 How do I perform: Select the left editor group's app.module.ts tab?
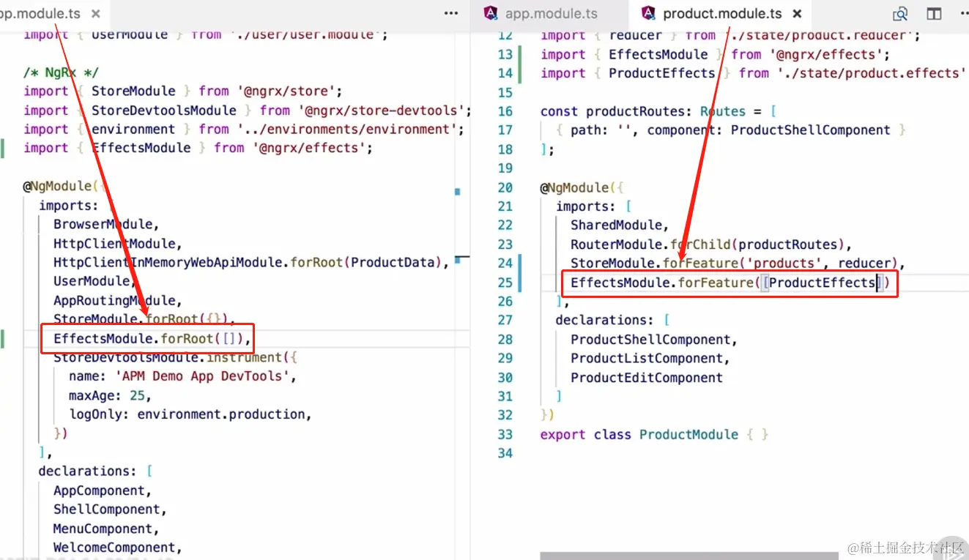40,14
